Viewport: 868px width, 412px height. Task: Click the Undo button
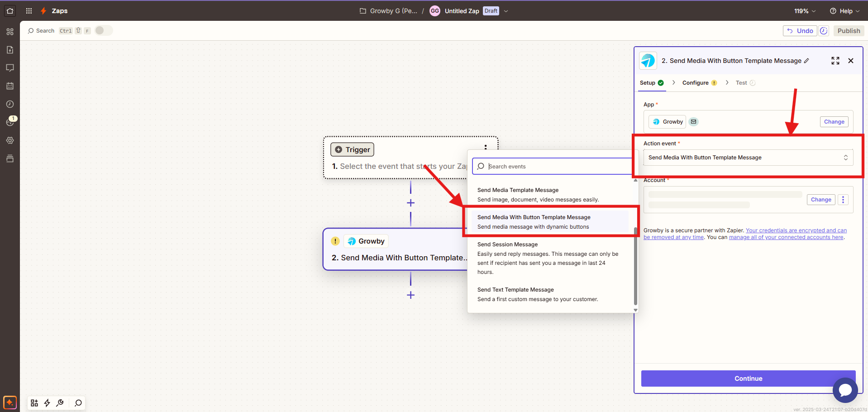pyautogui.click(x=800, y=31)
